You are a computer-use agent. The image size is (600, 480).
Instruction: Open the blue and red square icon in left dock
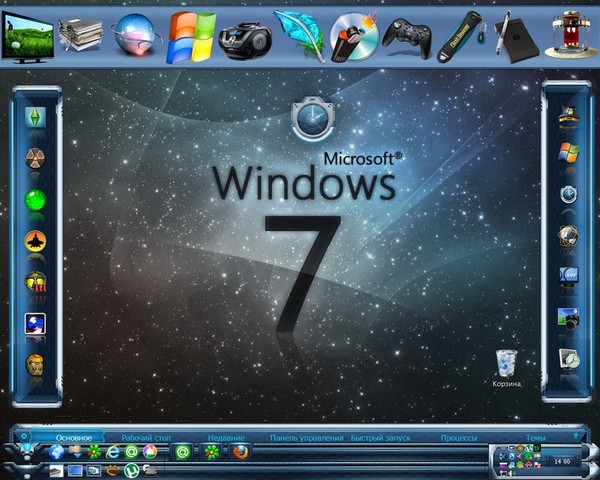click(35, 323)
